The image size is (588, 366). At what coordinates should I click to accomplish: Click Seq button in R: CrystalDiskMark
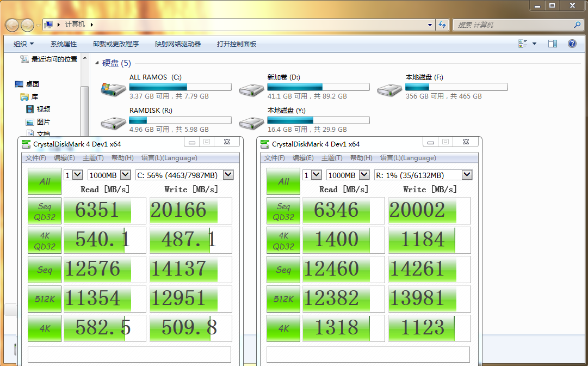pyautogui.click(x=283, y=270)
